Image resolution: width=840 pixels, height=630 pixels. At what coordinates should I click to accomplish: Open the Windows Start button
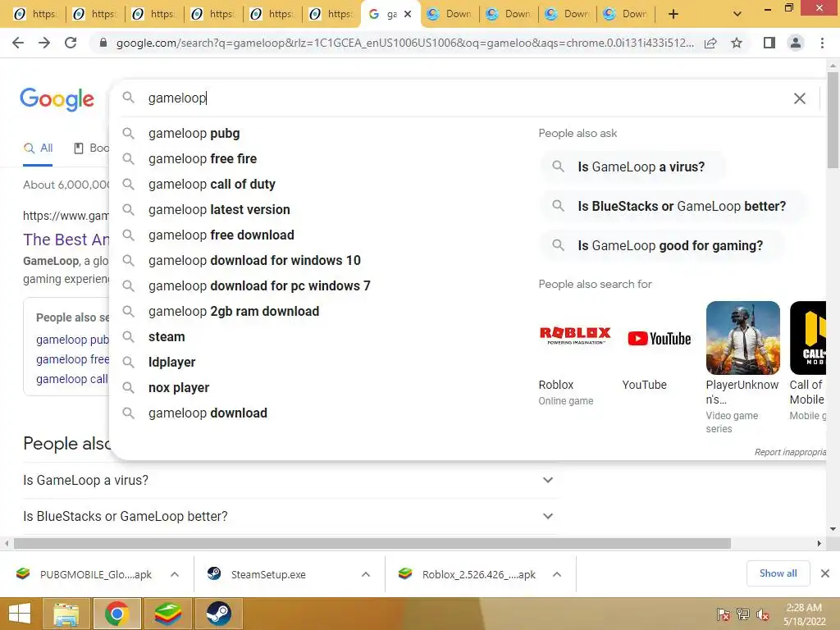coord(20,614)
